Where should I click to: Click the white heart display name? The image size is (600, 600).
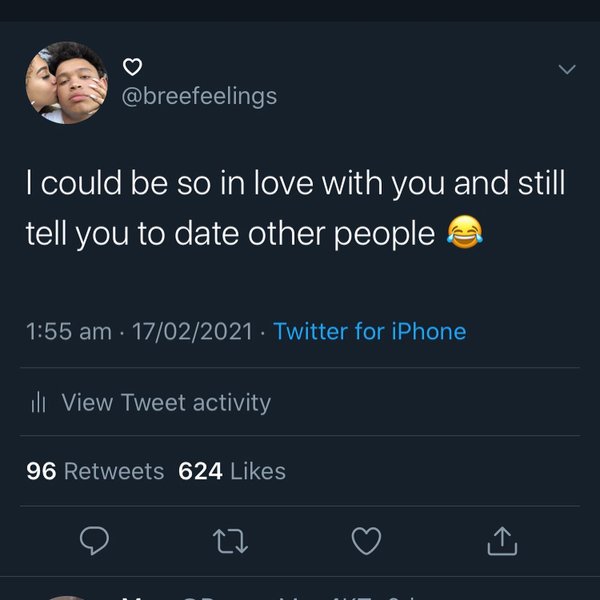pos(132,68)
